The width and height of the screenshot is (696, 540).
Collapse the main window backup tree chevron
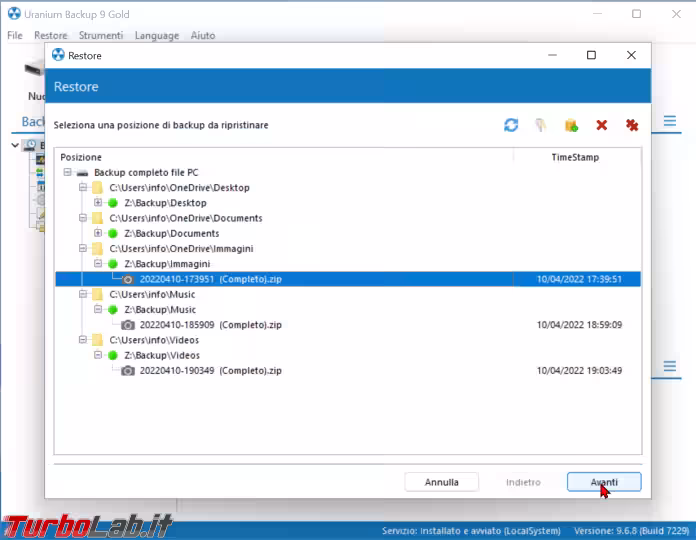click(x=15, y=145)
